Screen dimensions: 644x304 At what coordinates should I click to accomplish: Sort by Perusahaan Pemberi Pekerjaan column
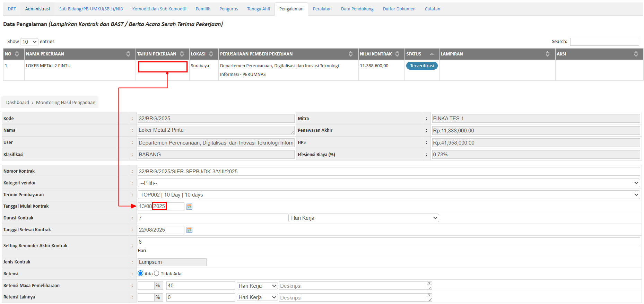350,54
